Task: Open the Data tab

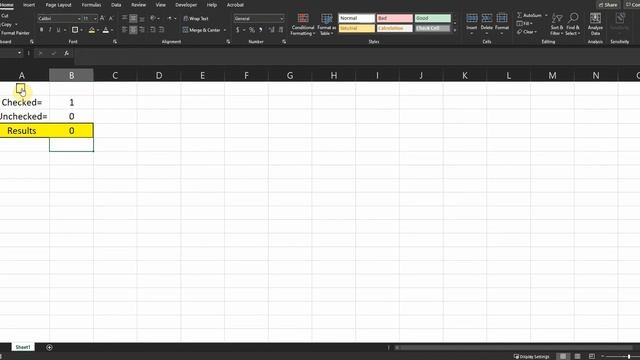Action: (116, 5)
